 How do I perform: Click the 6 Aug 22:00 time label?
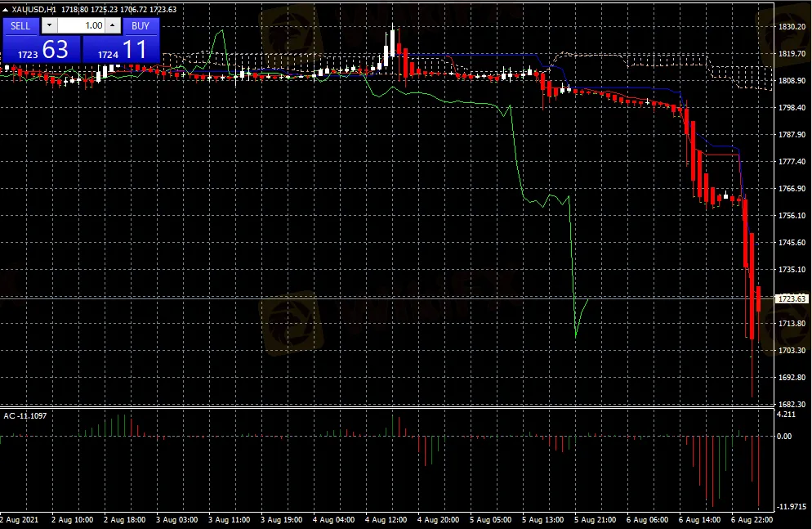pyautogui.click(x=752, y=519)
